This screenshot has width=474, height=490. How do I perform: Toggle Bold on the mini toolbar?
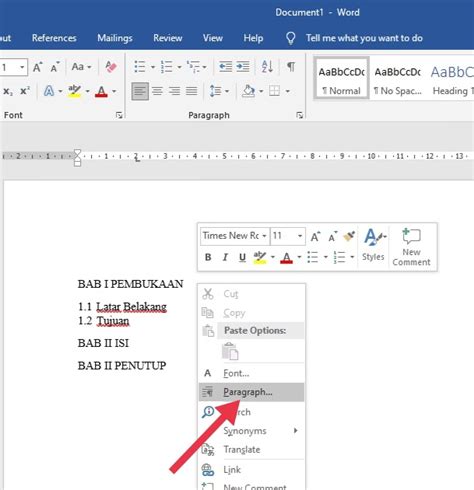(208, 257)
